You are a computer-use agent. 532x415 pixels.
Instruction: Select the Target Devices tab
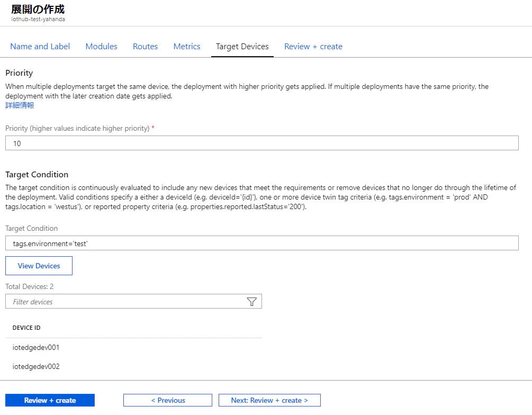[242, 47]
